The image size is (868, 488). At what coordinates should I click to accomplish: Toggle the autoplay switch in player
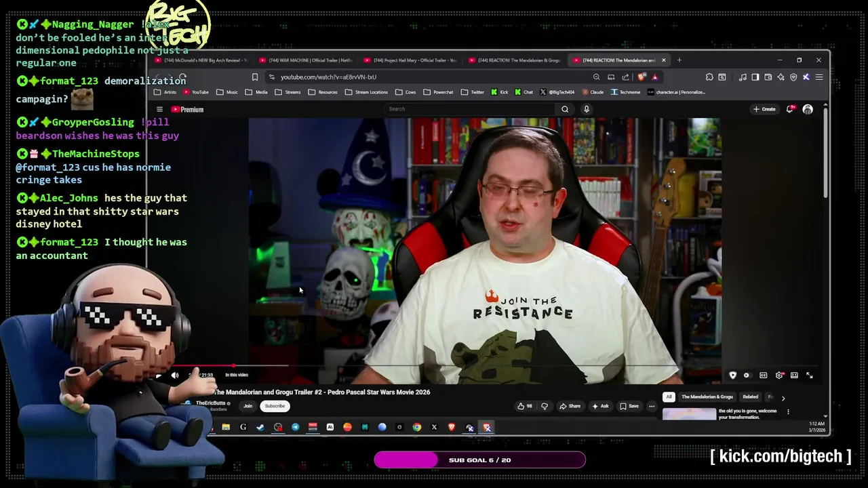(x=747, y=375)
